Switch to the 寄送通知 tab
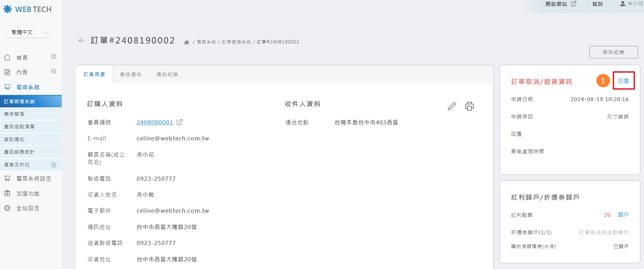The height and width of the screenshot is (269, 644). coord(131,74)
